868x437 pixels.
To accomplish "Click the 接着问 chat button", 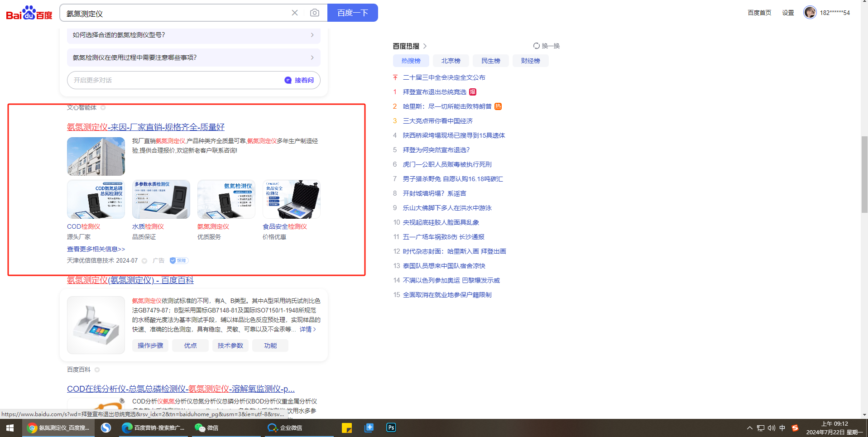I will point(299,80).
